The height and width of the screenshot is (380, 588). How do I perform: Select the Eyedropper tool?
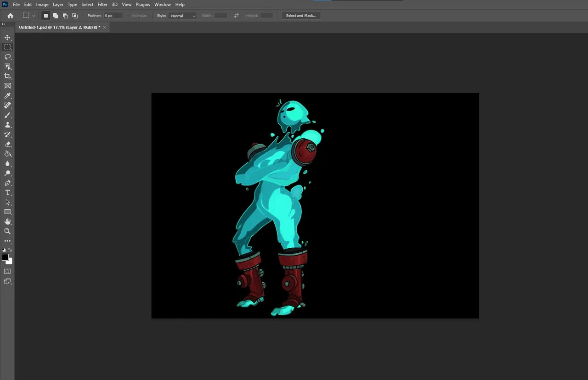point(7,95)
